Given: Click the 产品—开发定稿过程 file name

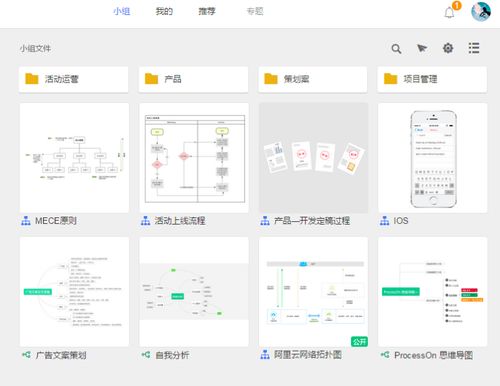Looking at the screenshot, I should pos(312,221).
